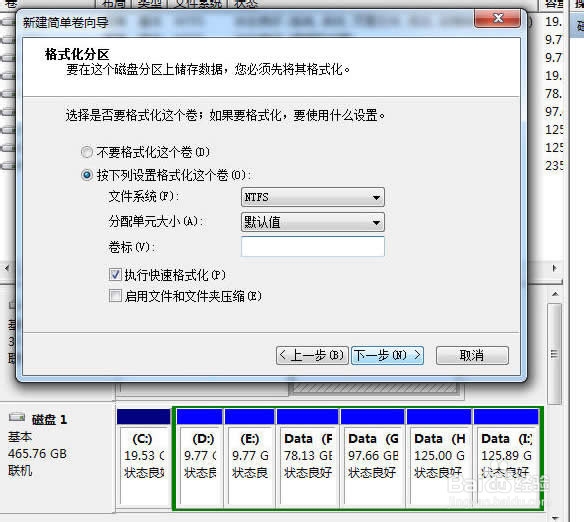Click the left arrow of volume list horizontal scrollbar
Viewport: 584px width, 522px height.
[x=7, y=268]
